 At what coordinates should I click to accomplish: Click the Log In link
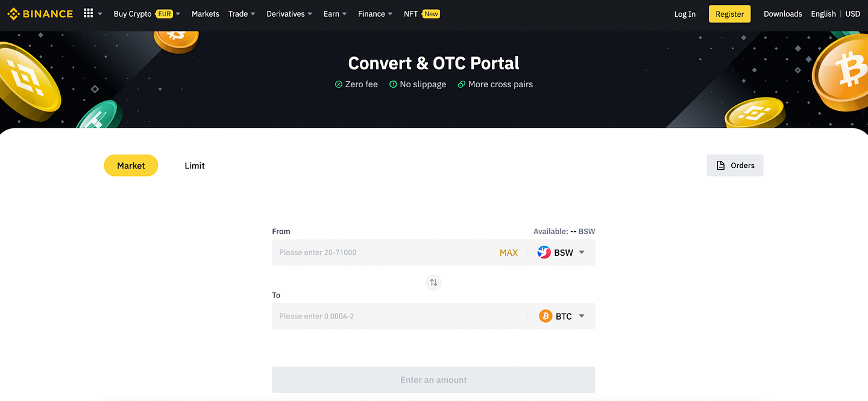(685, 14)
